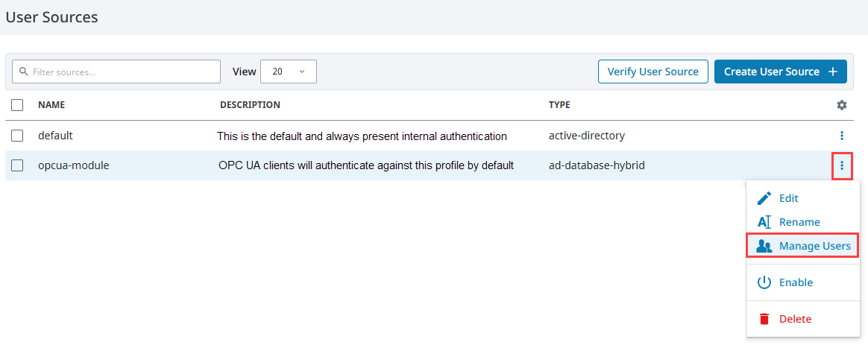Click the table settings gear icon

(x=841, y=105)
